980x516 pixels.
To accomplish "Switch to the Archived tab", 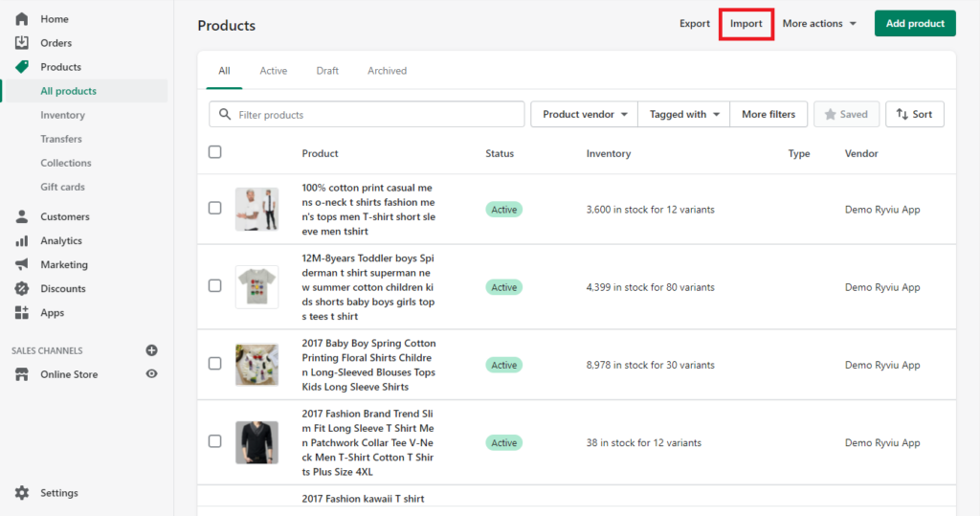I will tap(387, 71).
